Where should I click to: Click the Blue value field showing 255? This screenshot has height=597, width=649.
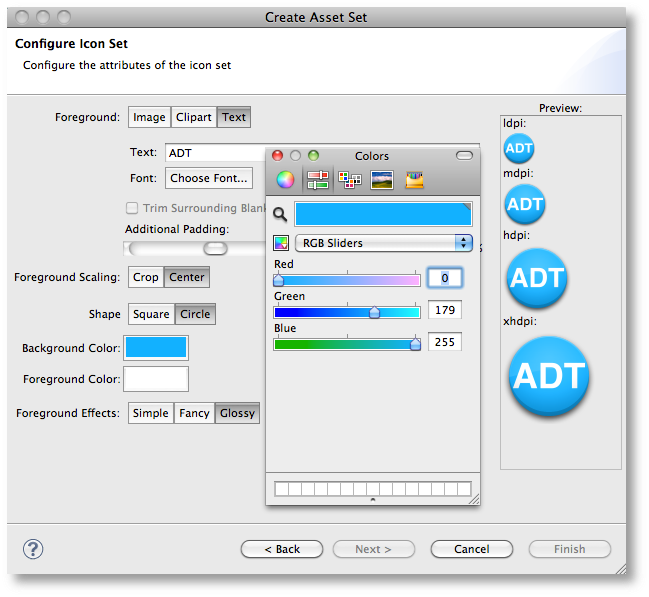pos(445,342)
